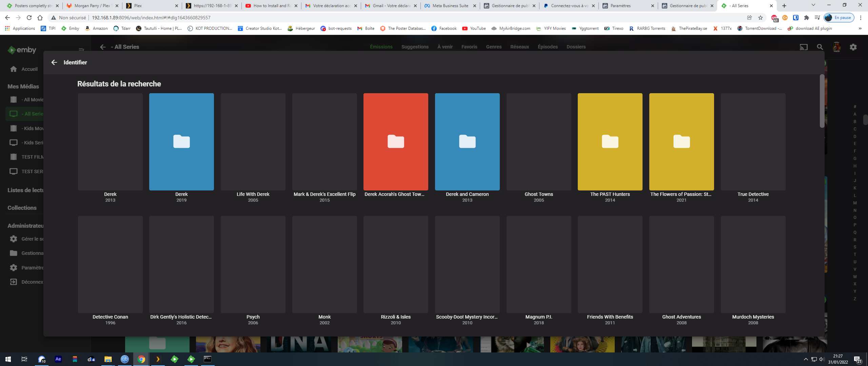The image size is (868, 366).
Task: Bookmark page with the star icon
Action: 761,18
